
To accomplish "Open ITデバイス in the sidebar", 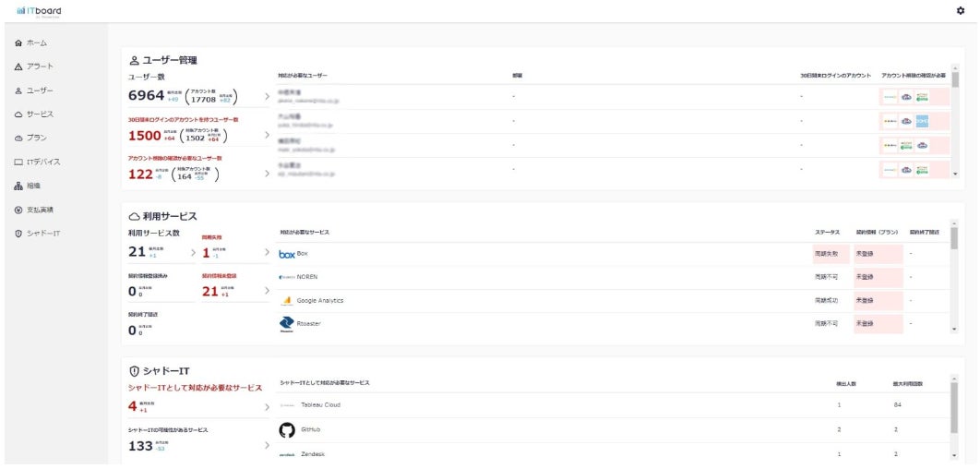I will coord(37,162).
